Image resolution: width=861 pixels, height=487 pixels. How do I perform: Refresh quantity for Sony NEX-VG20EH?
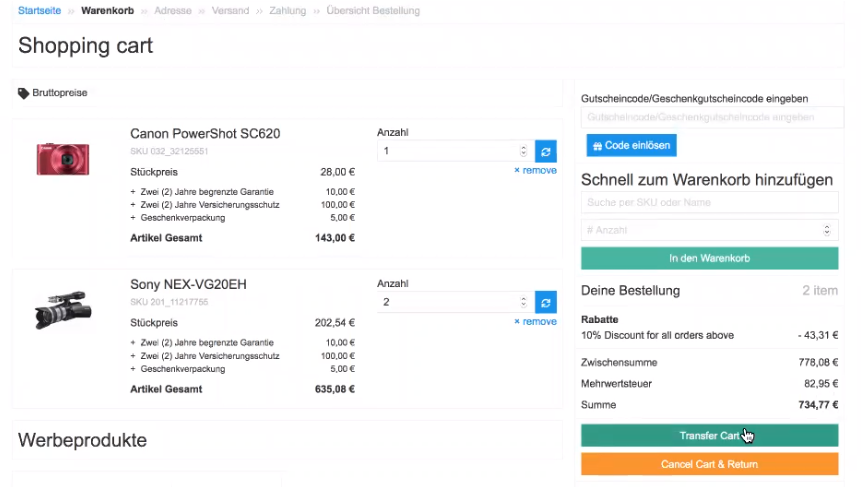546,303
